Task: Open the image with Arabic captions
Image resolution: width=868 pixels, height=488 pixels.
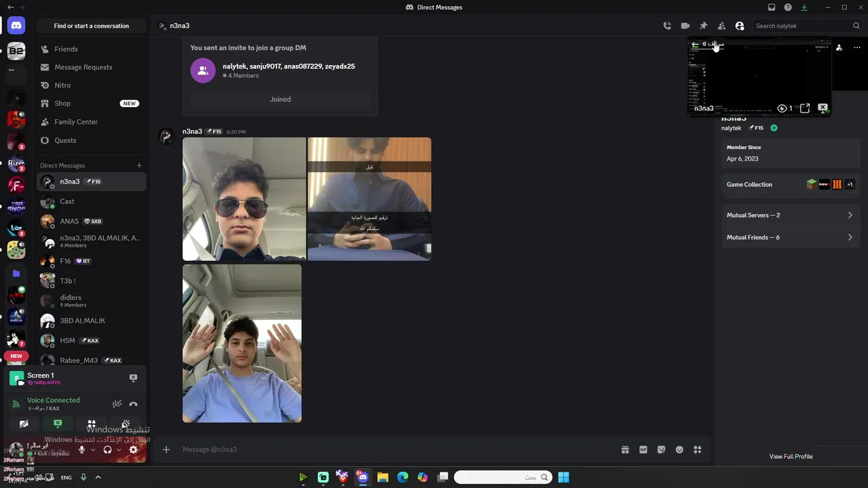Action: pos(370,199)
